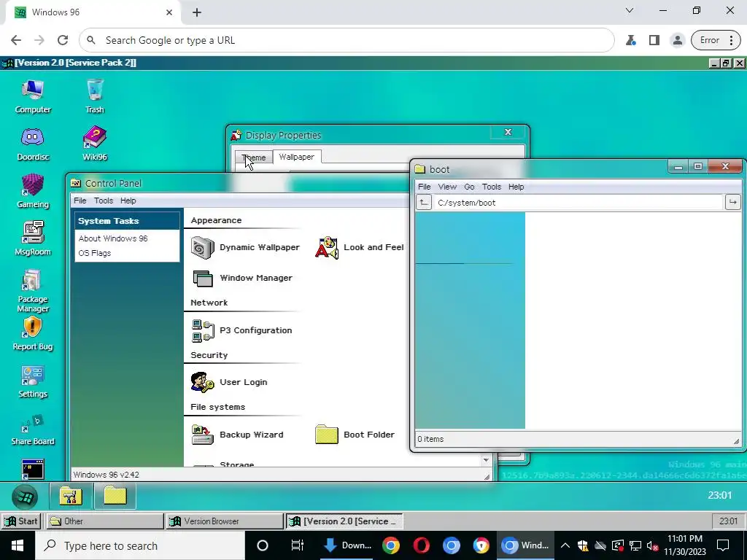Click OS Flags under System Tasks
747x560 pixels.
tap(95, 253)
